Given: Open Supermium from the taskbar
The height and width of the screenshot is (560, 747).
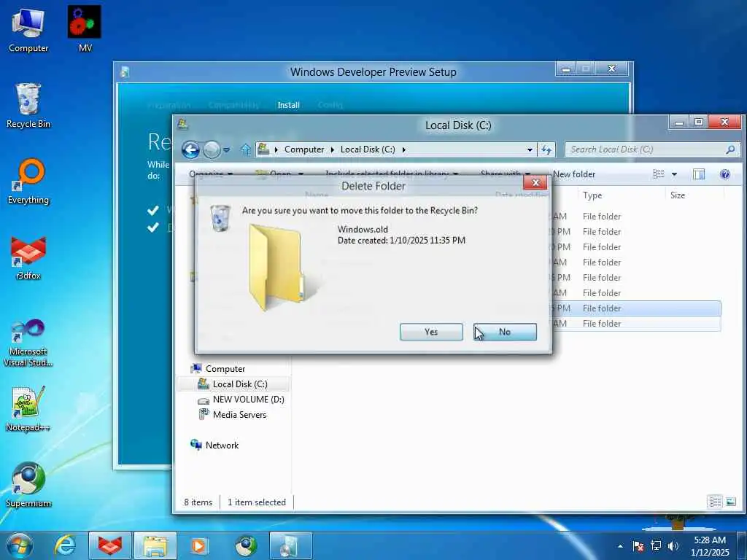Looking at the screenshot, I should pyautogui.click(x=246, y=545).
